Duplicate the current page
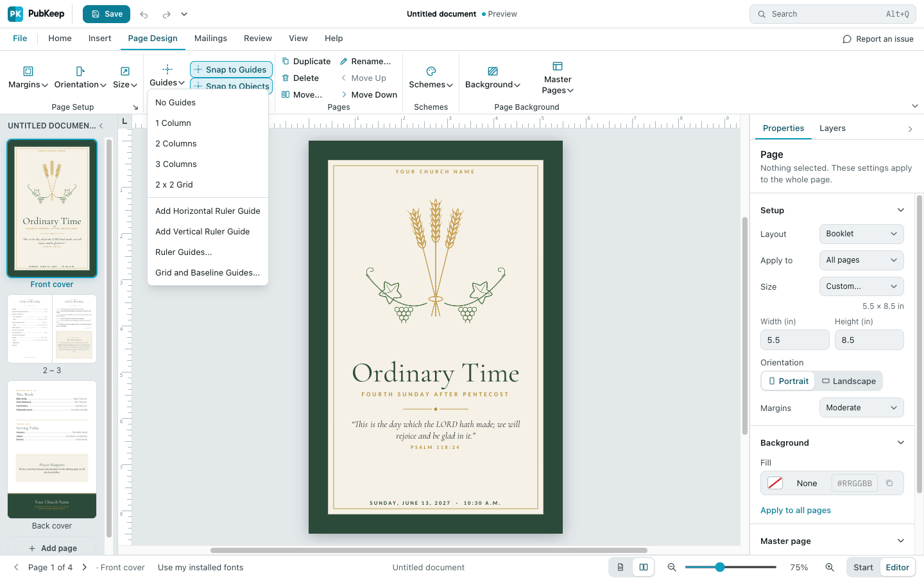 coord(306,62)
